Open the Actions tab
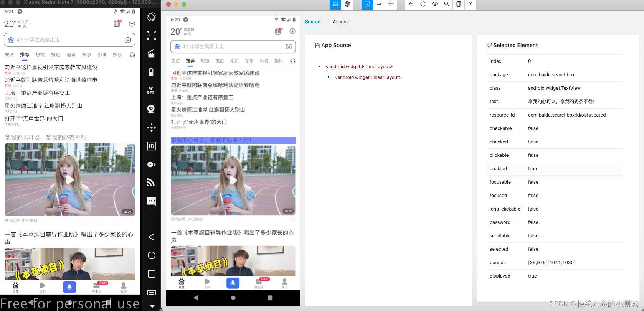The image size is (644, 311). coord(340,22)
